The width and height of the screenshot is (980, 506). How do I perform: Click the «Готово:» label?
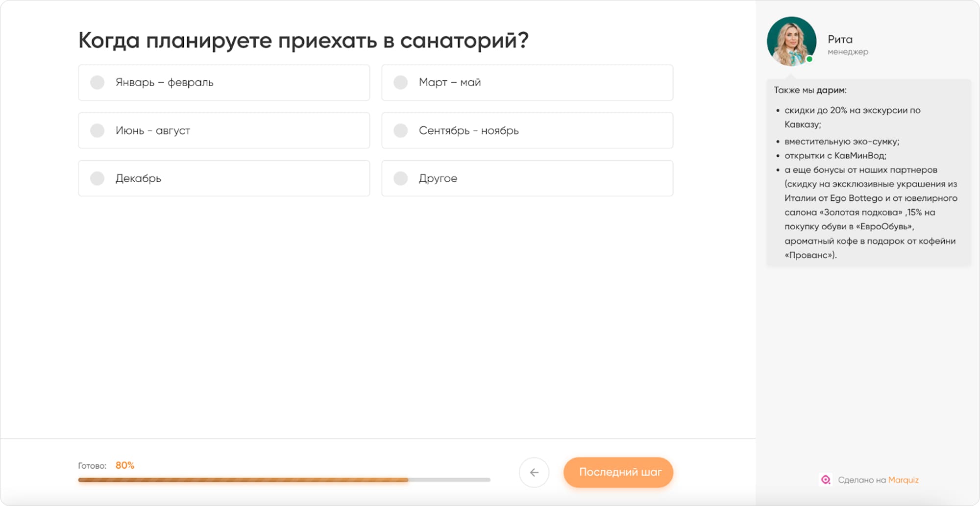(x=92, y=466)
